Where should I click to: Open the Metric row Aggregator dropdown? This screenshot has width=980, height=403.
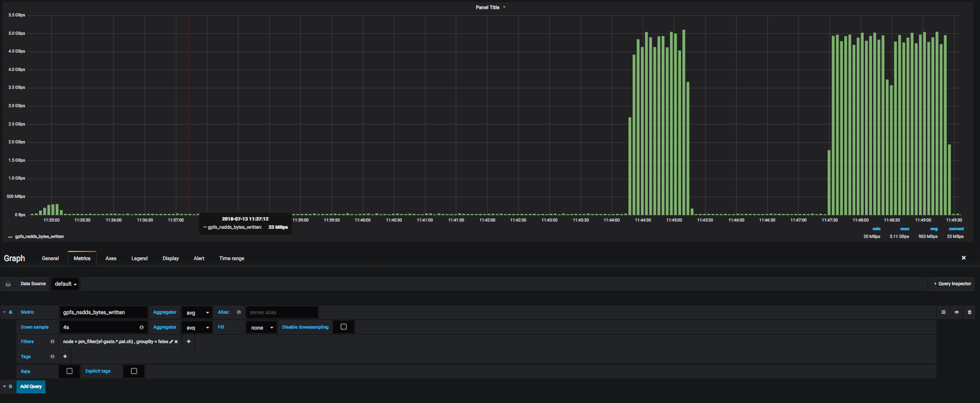197,313
